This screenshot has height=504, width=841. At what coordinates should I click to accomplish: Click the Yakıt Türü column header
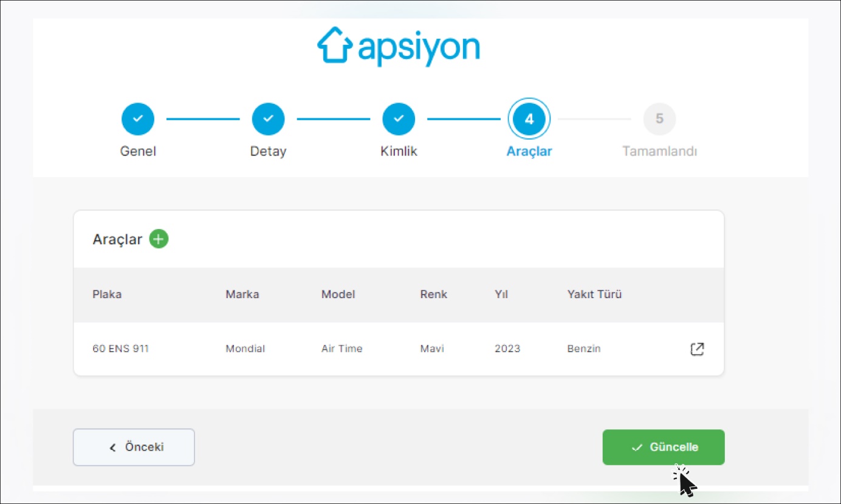point(594,295)
